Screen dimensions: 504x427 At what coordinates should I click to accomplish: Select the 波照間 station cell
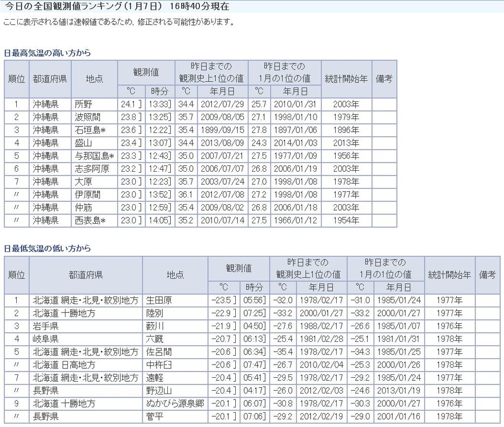[x=87, y=117]
